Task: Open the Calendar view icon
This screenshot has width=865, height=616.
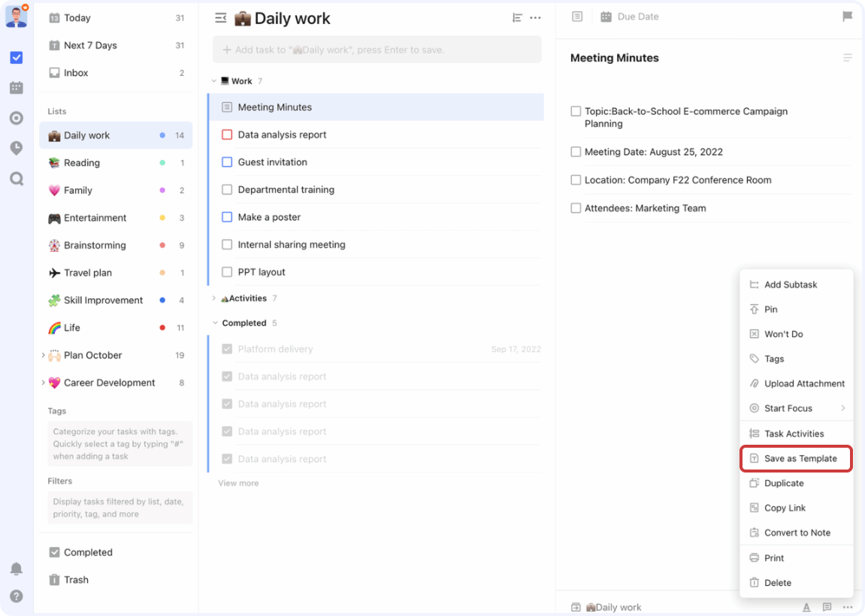Action: (17, 87)
